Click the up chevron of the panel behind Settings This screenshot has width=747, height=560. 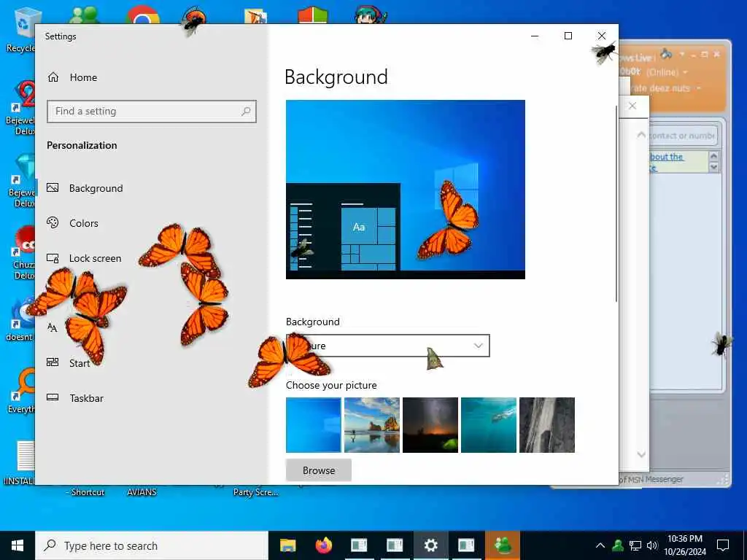click(641, 135)
